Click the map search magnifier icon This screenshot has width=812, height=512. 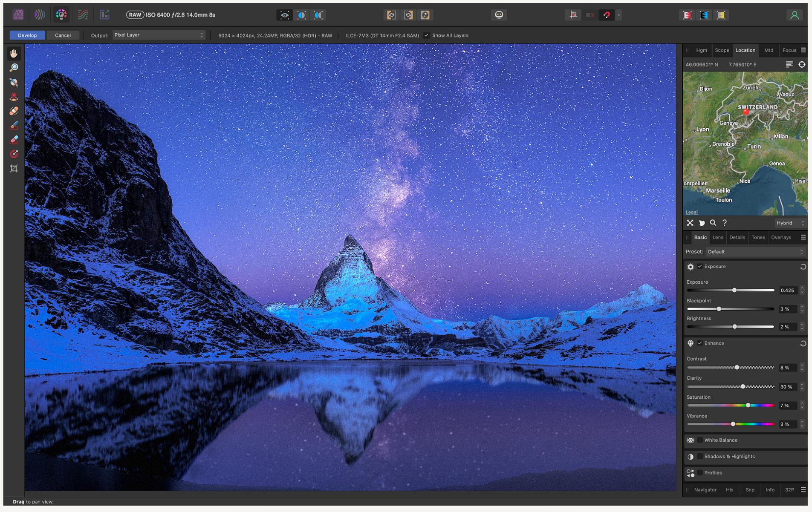tap(713, 223)
